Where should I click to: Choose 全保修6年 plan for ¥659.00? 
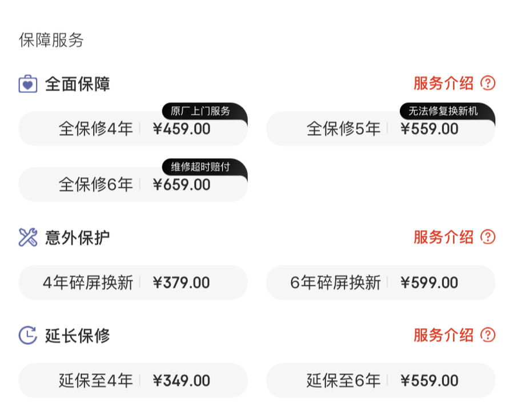click(133, 185)
